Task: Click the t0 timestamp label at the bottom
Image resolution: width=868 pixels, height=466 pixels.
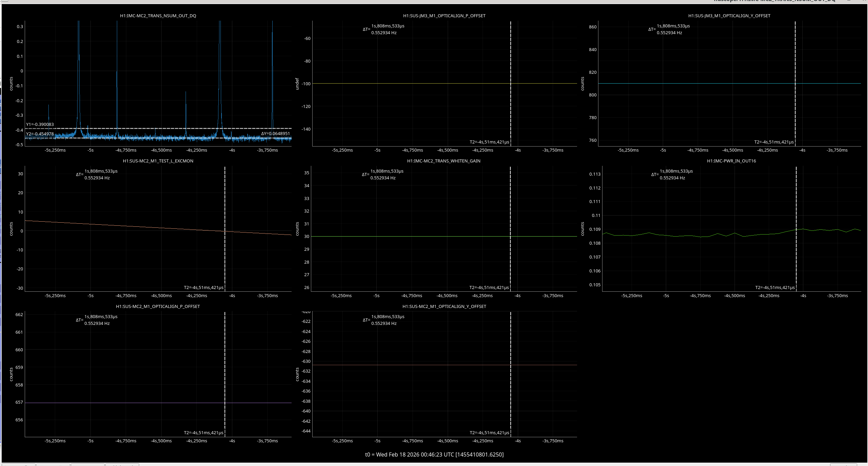Action: [434, 454]
